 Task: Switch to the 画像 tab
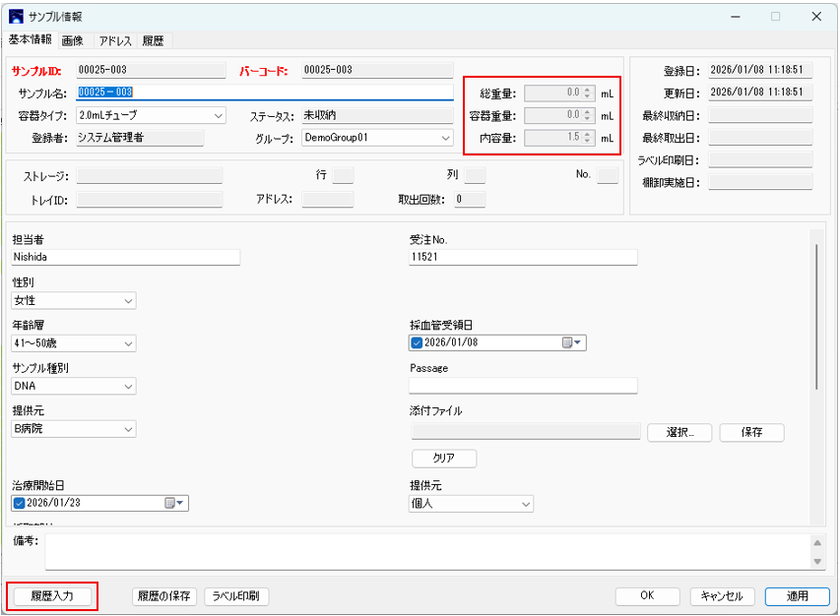(x=72, y=41)
